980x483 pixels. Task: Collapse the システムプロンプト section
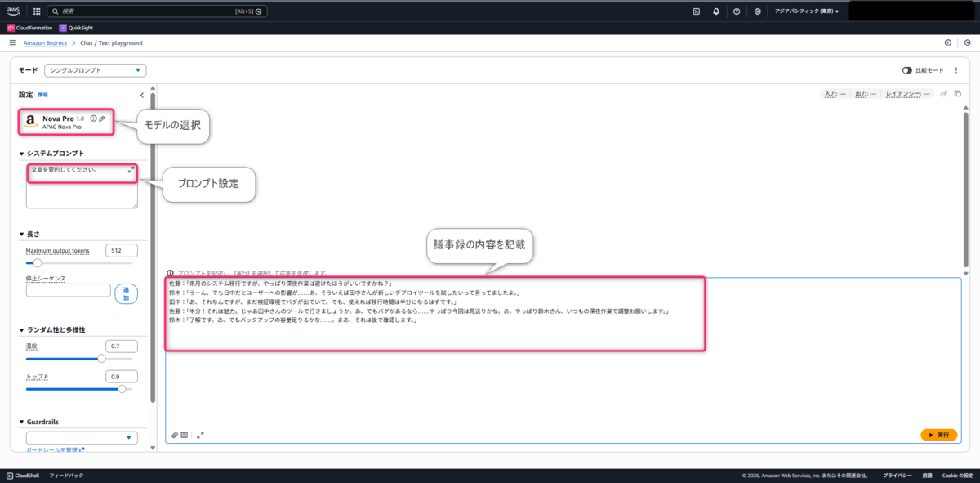(x=22, y=154)
